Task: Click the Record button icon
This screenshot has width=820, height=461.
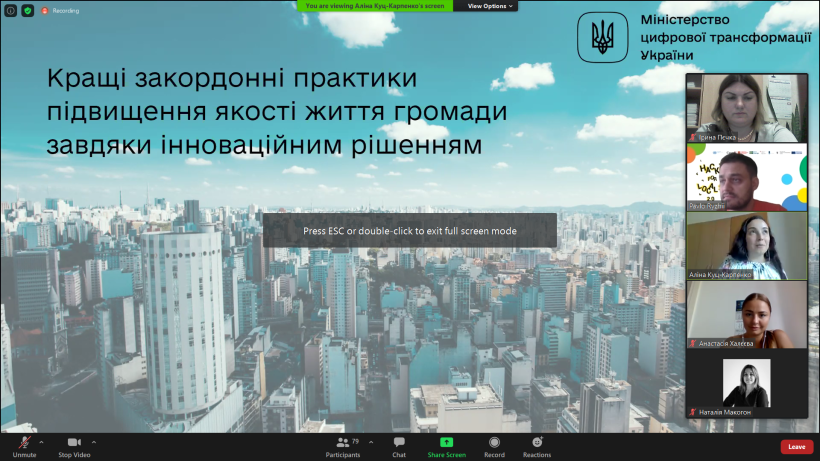Action: coord(494,442)
